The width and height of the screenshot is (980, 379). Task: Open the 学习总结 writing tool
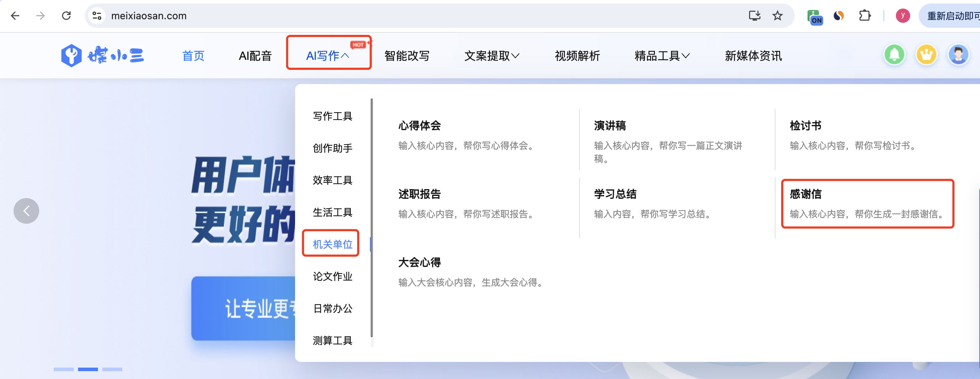point(615,194)
